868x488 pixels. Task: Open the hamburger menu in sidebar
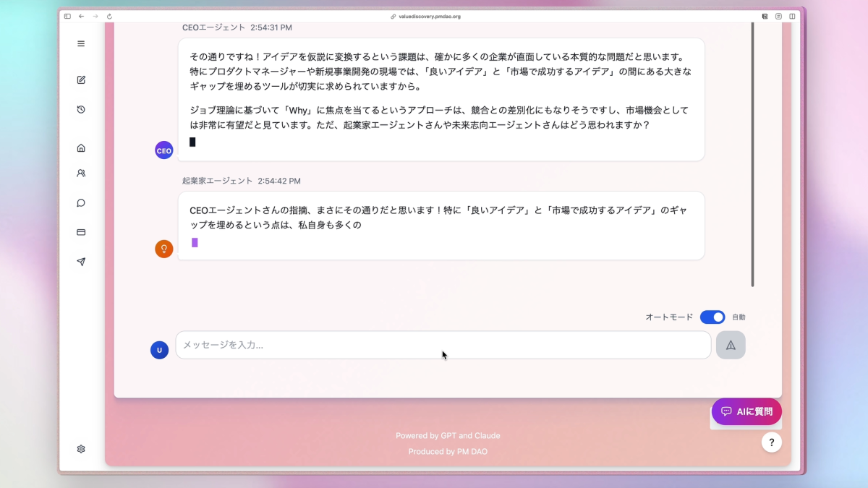coord(81,43)
